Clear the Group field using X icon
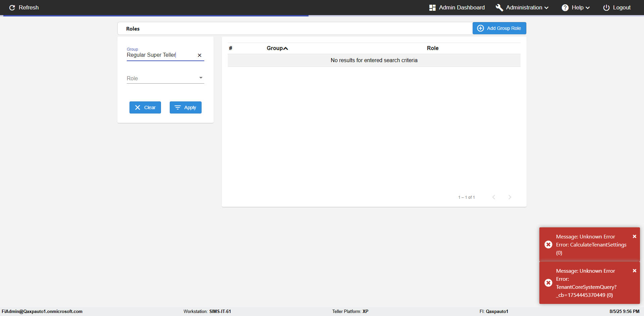Image resolution: width=644 pixels, height=316 pixels. coord(200,55)
